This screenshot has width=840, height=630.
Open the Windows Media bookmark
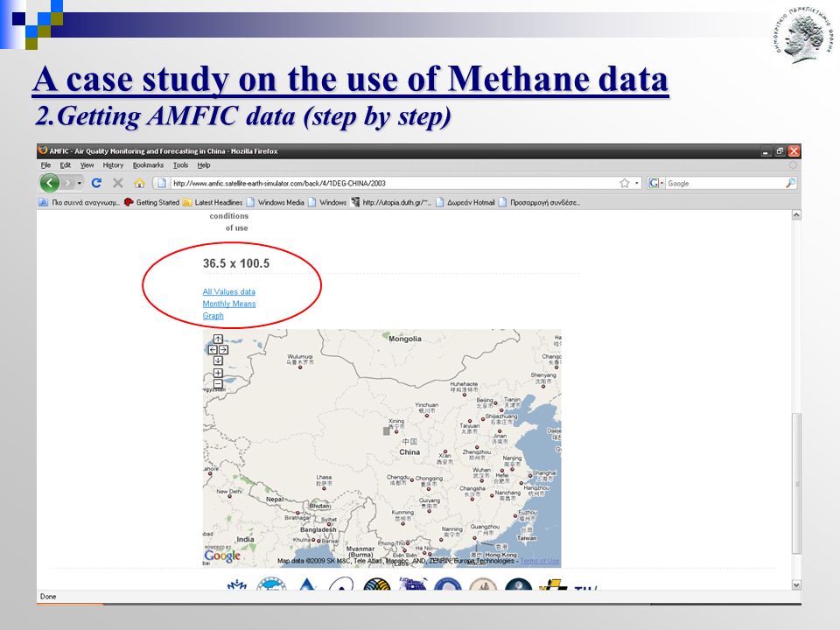pyautogui.click(x=275, y=202)
